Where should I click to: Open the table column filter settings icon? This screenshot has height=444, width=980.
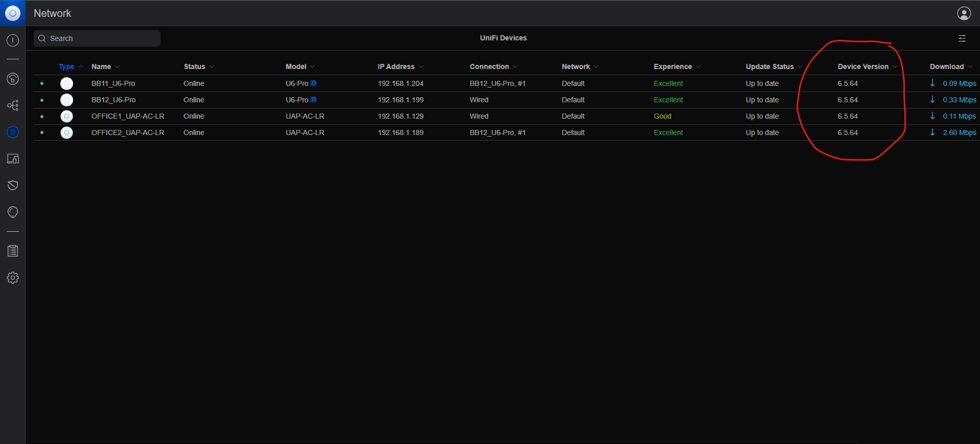click(x=962, y=38)
